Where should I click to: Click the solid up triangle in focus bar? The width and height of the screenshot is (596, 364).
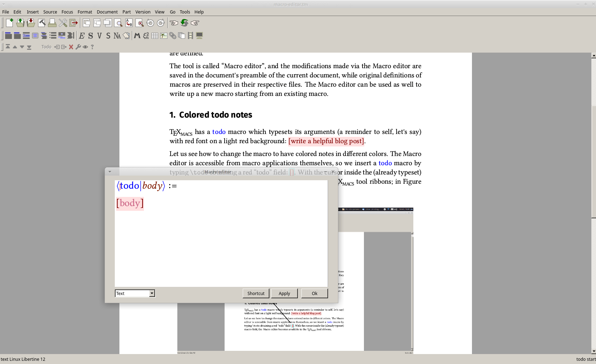coord(15,47)
